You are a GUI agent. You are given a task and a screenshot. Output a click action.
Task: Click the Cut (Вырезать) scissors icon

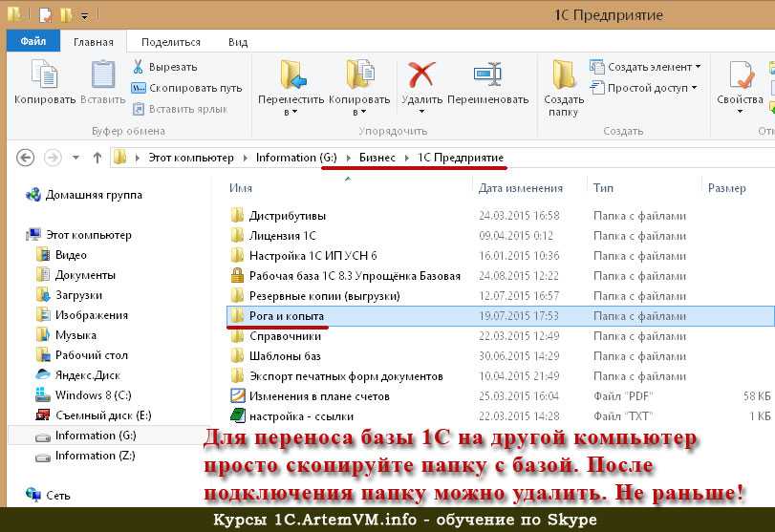(x=138, y=66)
